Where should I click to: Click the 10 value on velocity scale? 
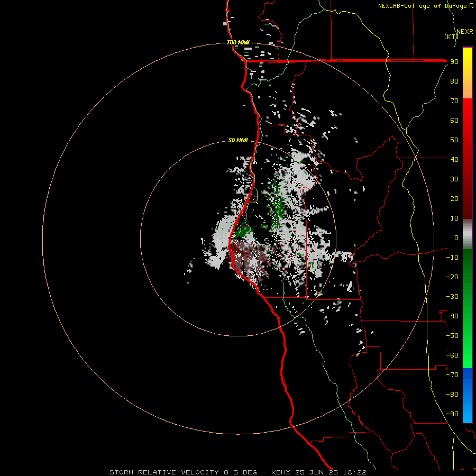click(454, 218)
